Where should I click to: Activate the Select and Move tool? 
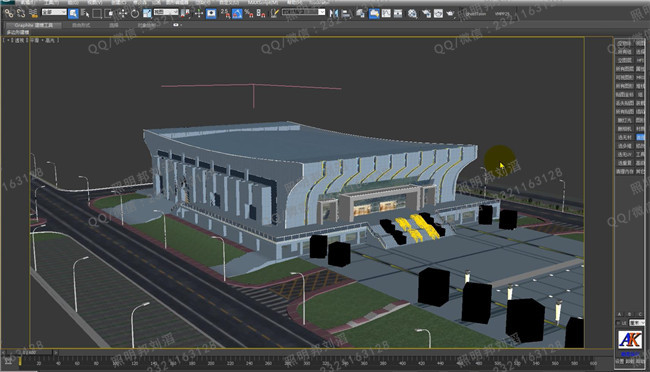[123, 13]
